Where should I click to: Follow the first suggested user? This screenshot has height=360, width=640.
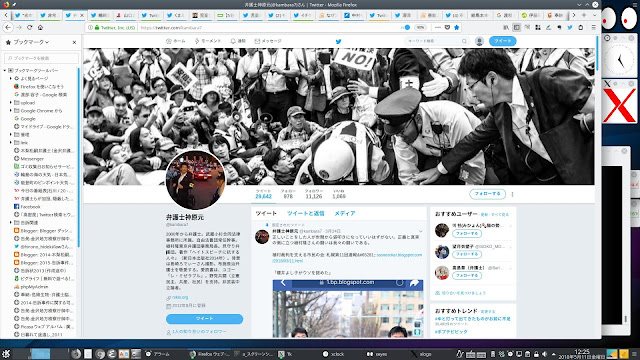tap(467, 233)
